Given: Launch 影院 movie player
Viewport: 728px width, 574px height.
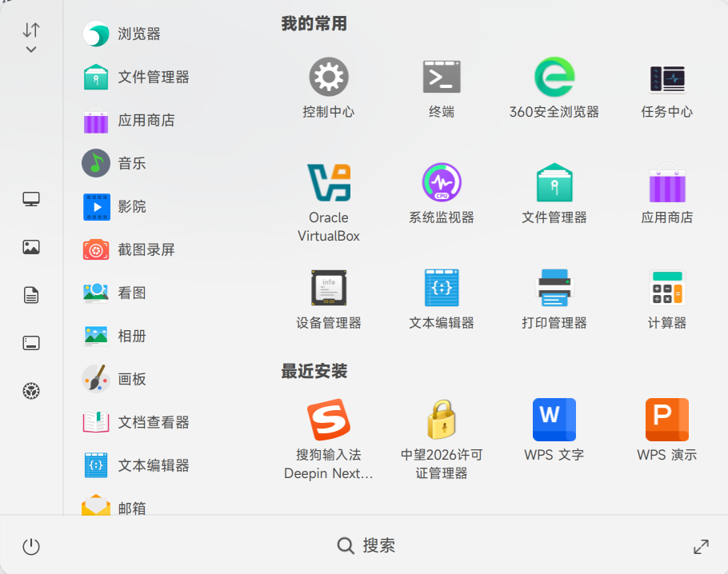Looking at the screenshot, I should [114, 206].
